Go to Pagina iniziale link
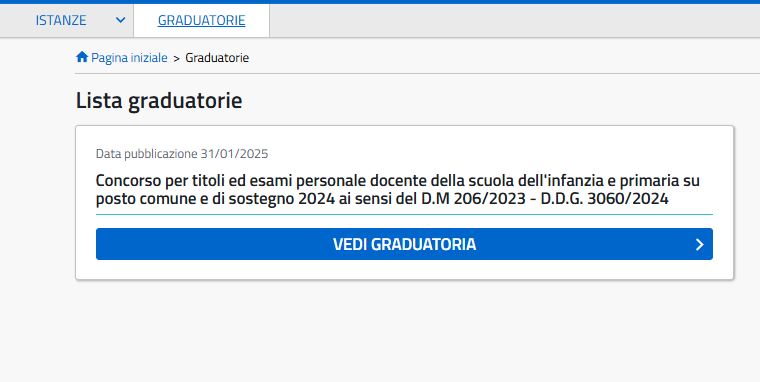 [129, 58]
